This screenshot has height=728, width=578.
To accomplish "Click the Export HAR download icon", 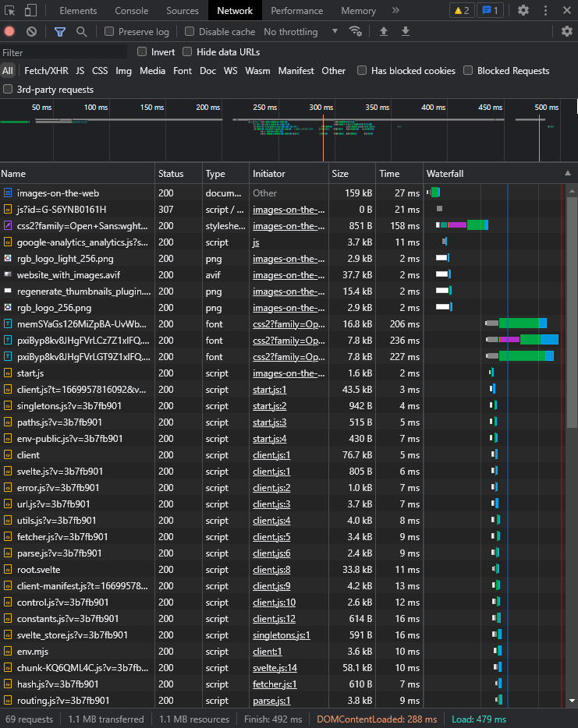I will click(405, 32).
